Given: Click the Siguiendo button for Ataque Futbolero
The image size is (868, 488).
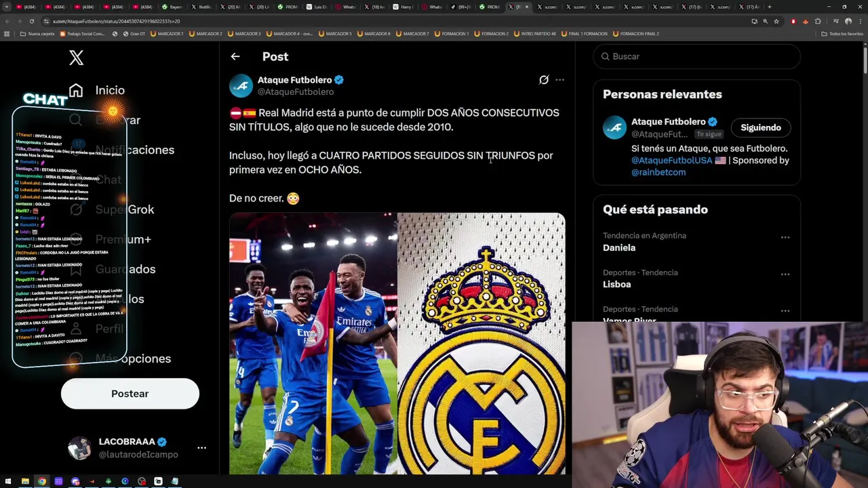Looking at the screenshot, I should pyautogui.click(x=761, y=127).
